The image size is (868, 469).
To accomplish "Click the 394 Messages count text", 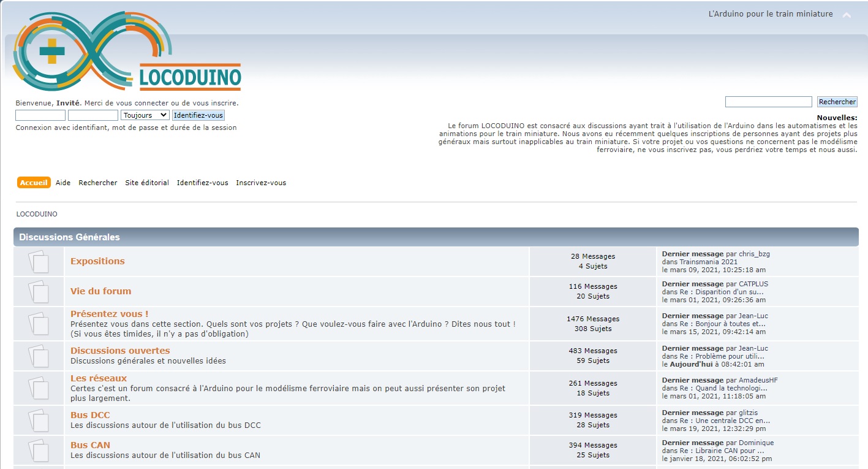I will coord(593,445).
